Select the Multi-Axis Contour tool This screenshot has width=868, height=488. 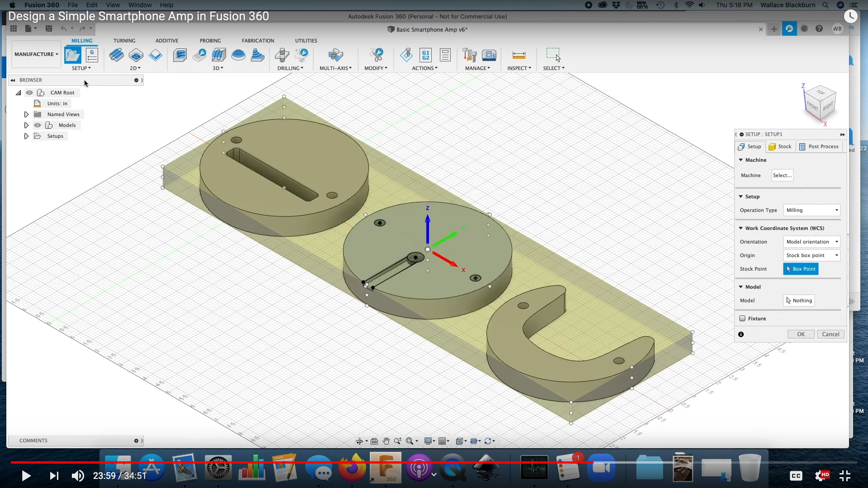click(x=335, y=55)
